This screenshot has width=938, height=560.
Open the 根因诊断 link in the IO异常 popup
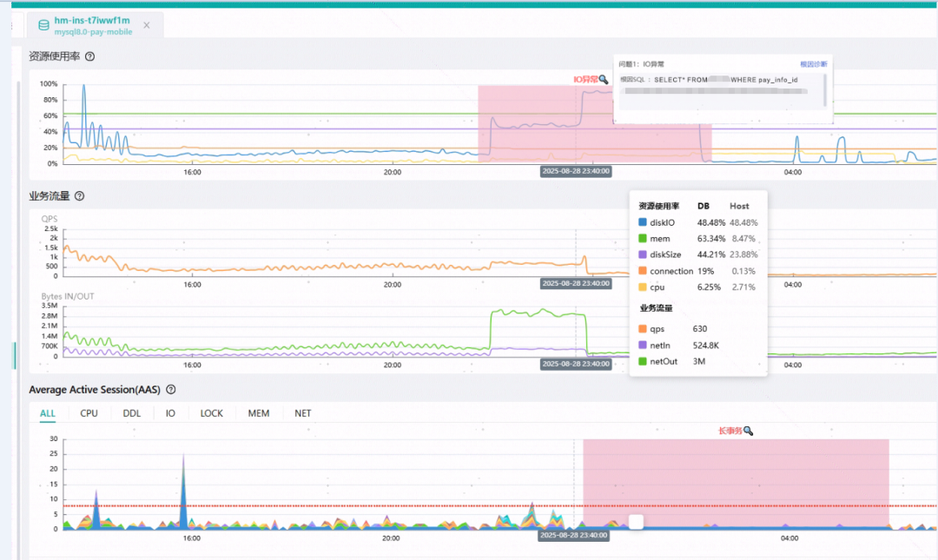[814, 64]
